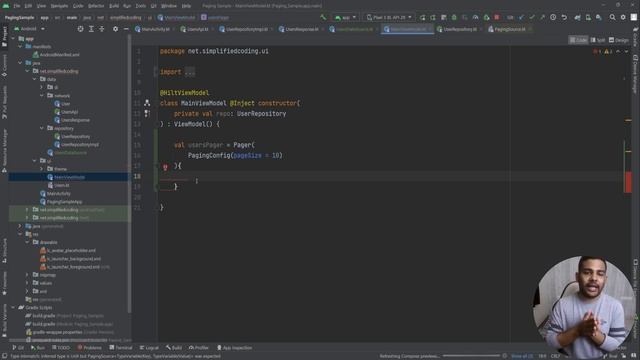The height and width of the screenshot is (360, 640).
Task: Click the gutter icon on line 12
Action: click(147, 113)
